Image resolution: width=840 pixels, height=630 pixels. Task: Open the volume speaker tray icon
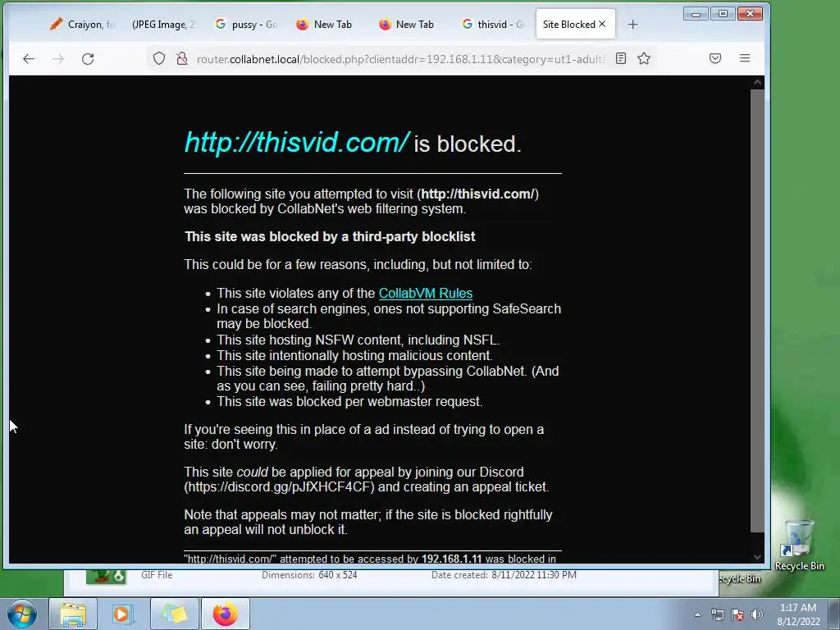[x=756, y=614]
